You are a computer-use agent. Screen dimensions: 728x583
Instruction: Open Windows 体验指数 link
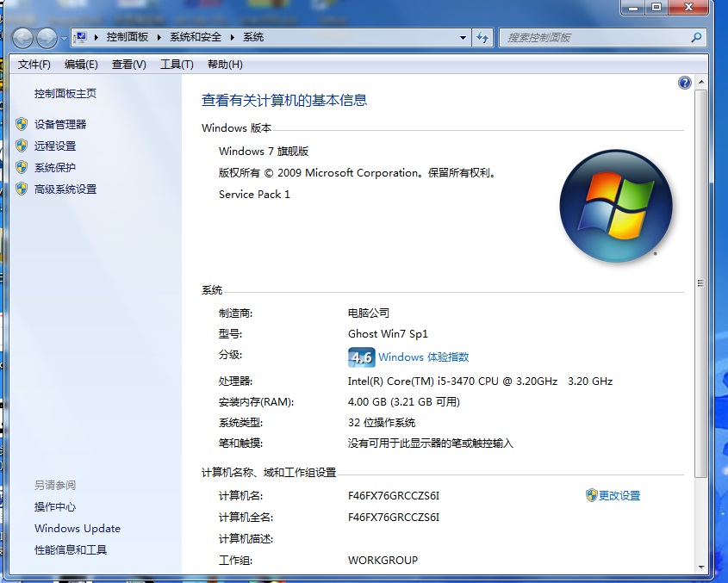point(423,357)
